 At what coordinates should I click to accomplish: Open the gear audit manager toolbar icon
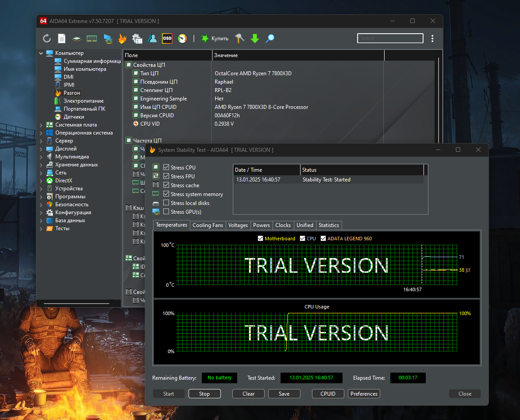pyautogui.click(x=137, y=39)
